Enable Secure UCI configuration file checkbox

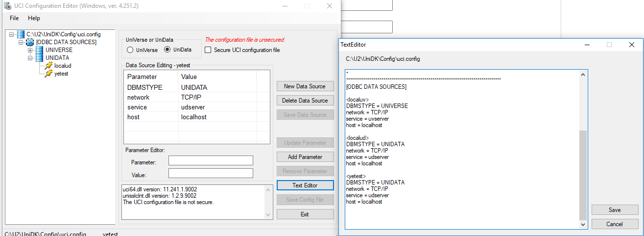(x=208, y=50)
